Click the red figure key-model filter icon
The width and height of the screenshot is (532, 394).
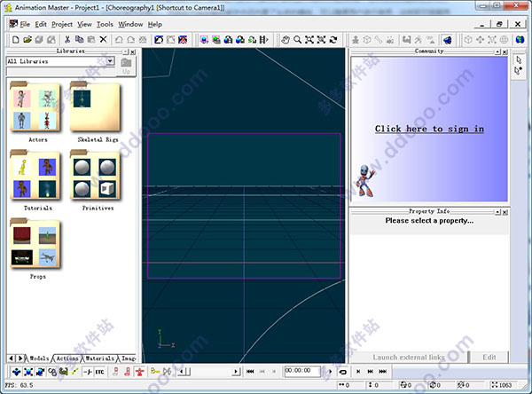point(139,372)
